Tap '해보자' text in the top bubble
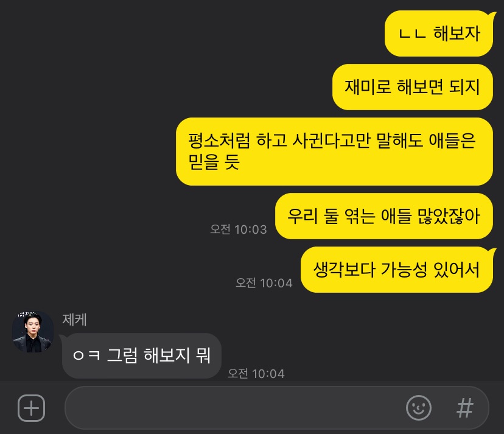 tap(457, 33)
